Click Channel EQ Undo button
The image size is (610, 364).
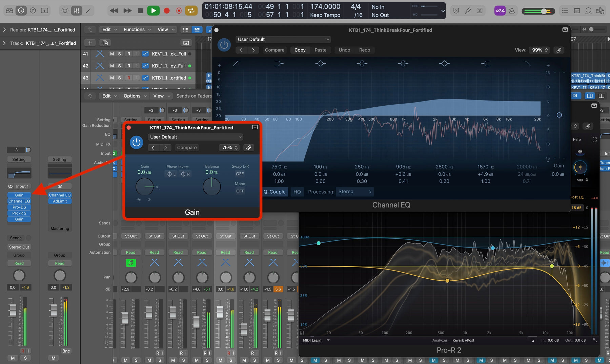[344, 50]
